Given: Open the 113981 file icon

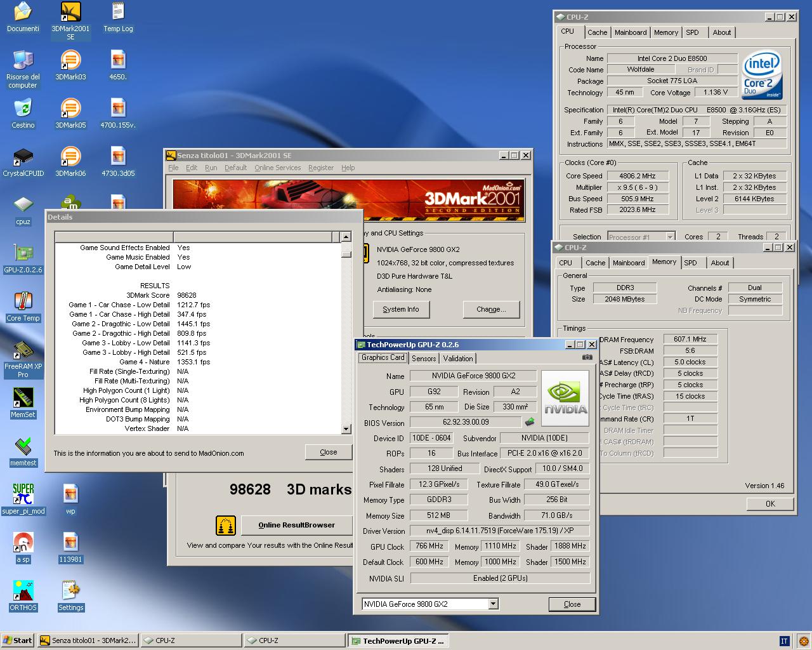Looking at the screenshot, I should 70,547.
